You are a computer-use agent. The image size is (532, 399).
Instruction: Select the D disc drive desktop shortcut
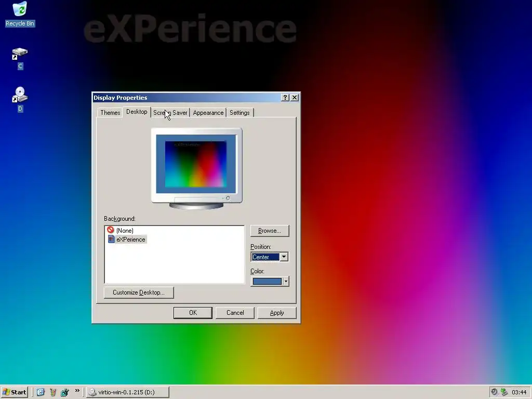pos(20,99)
